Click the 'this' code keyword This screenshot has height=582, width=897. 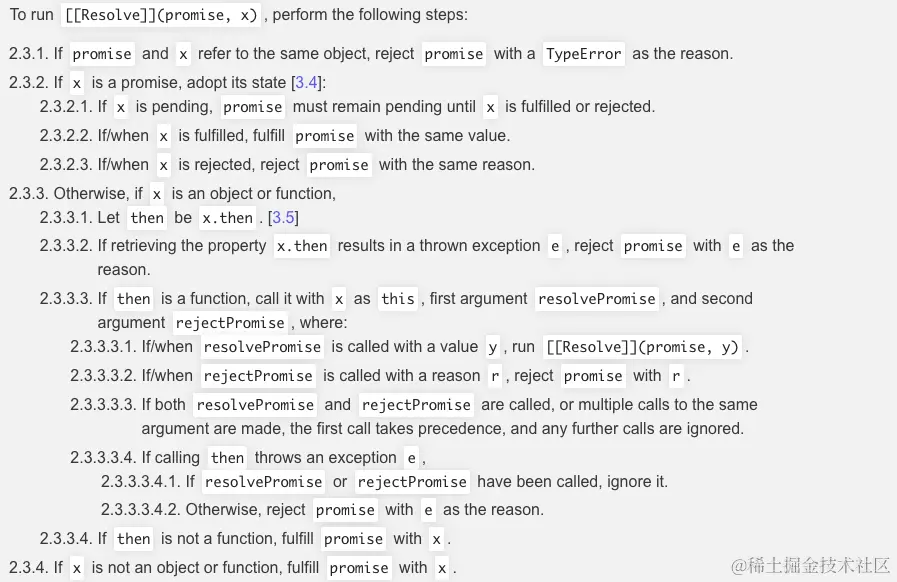[397, 298]
